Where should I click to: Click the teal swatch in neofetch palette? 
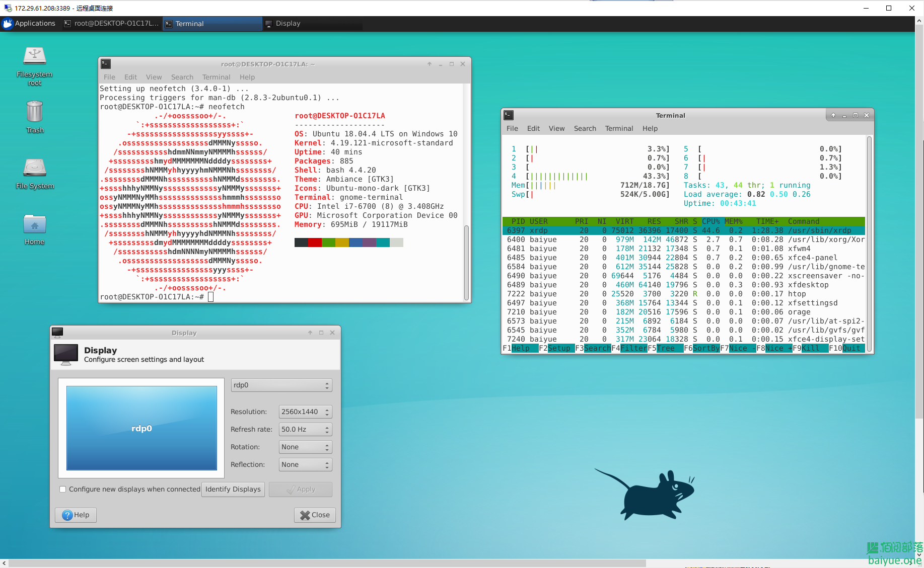pos(383,242)
